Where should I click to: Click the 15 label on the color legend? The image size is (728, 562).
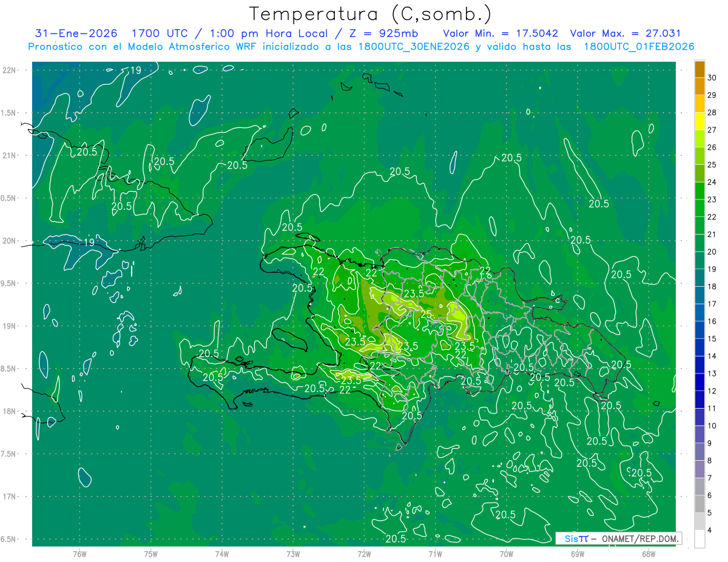pyautogui.click(x=712, y=338)
